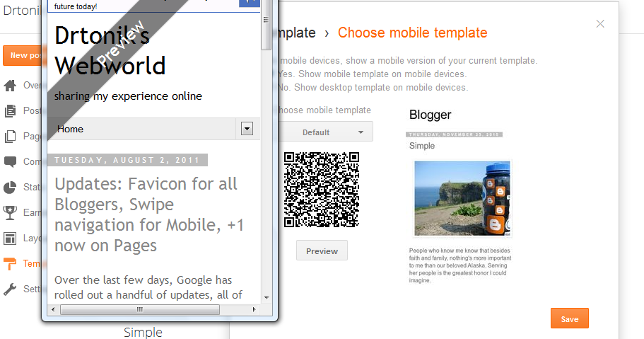Click the 'No. Show desktop template on mobile devices' option
This screenshot has width=644, height=339.
[373, 87]
